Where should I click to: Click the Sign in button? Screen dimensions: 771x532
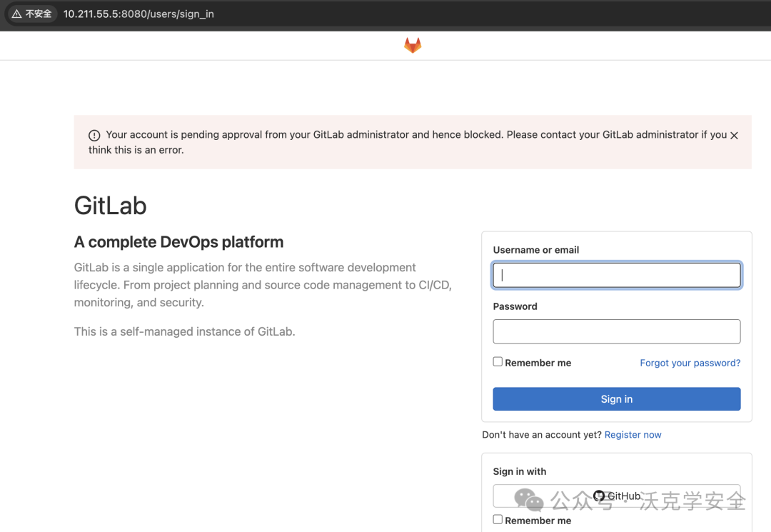[x=617, y=398]
